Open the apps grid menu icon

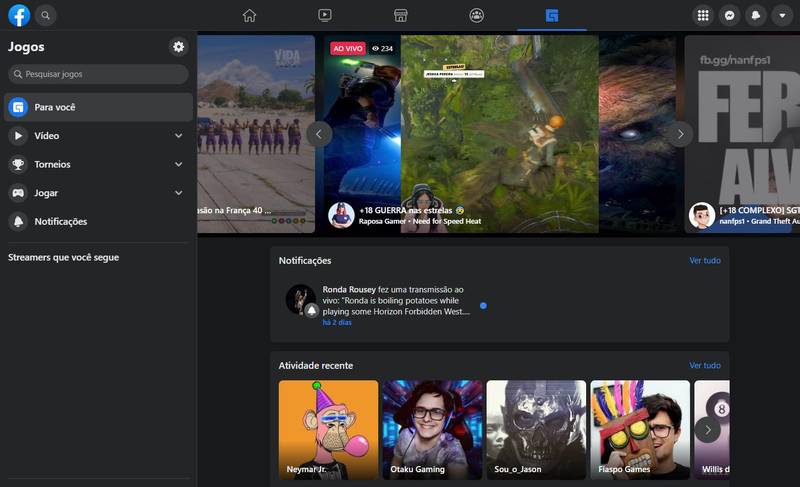coord(703,15)
